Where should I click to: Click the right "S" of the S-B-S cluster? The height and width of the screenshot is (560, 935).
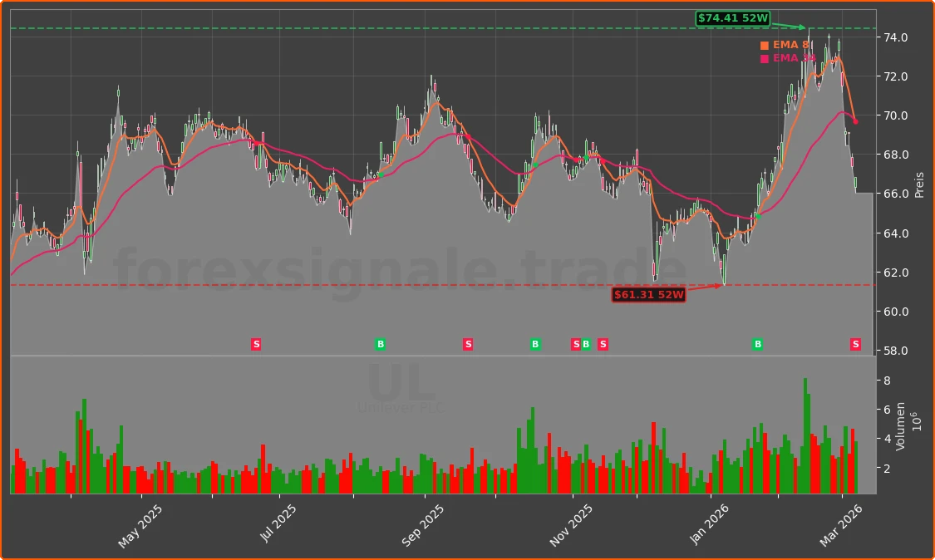click(x=603, y=343)
